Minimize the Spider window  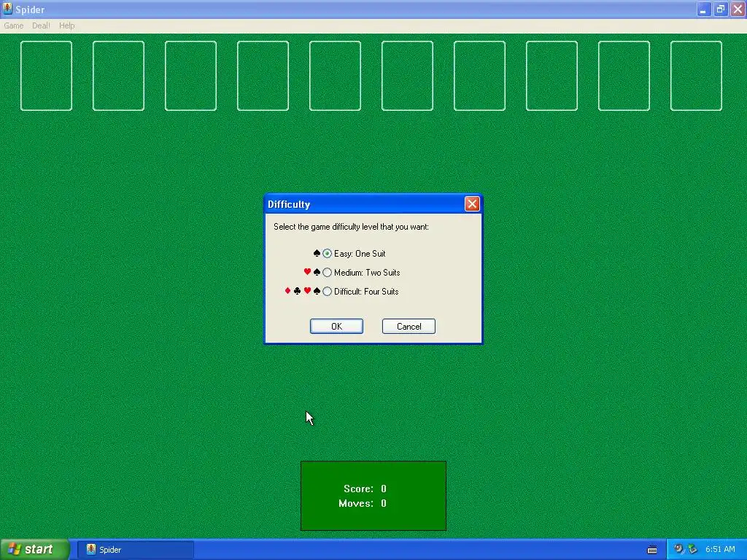pos(704,9)
